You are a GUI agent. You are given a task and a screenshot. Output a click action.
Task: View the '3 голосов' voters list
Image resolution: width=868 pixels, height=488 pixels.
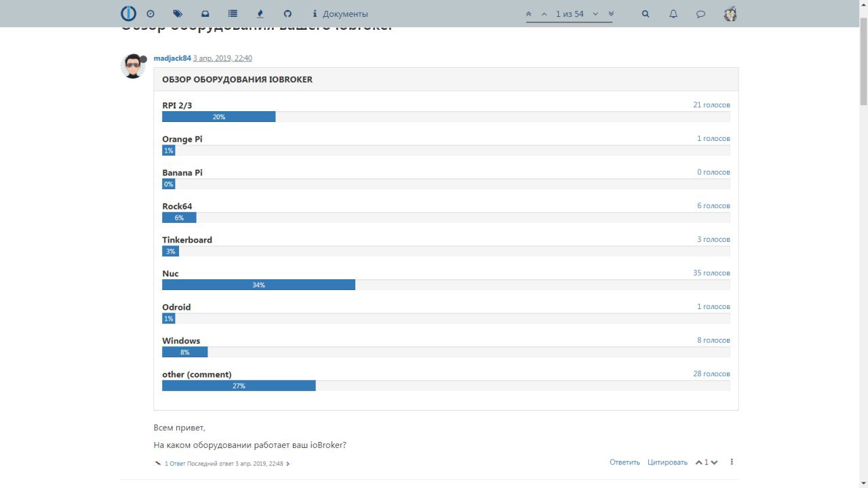713,239
